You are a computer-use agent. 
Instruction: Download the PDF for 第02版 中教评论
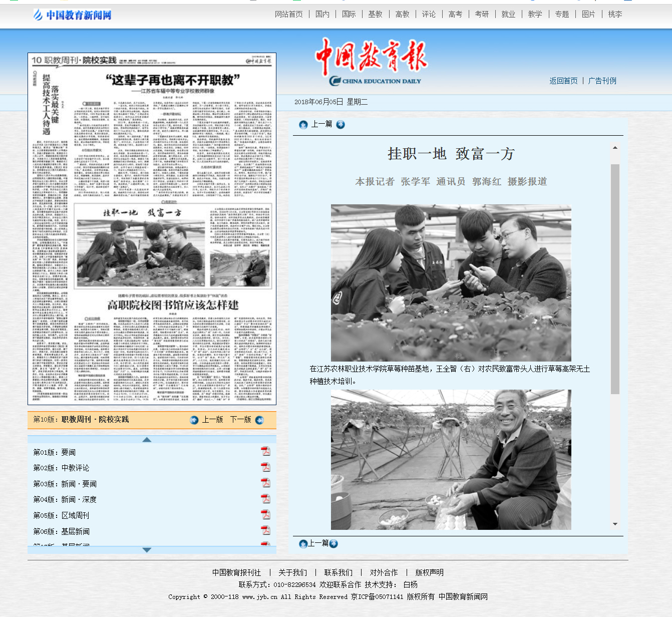point(265,467)
